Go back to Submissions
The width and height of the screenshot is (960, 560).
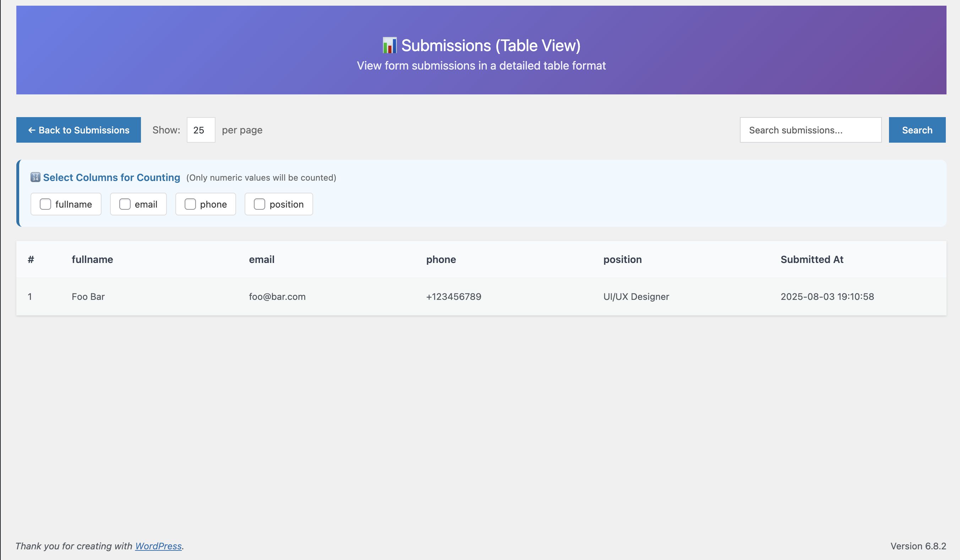(x=78, y=130)
